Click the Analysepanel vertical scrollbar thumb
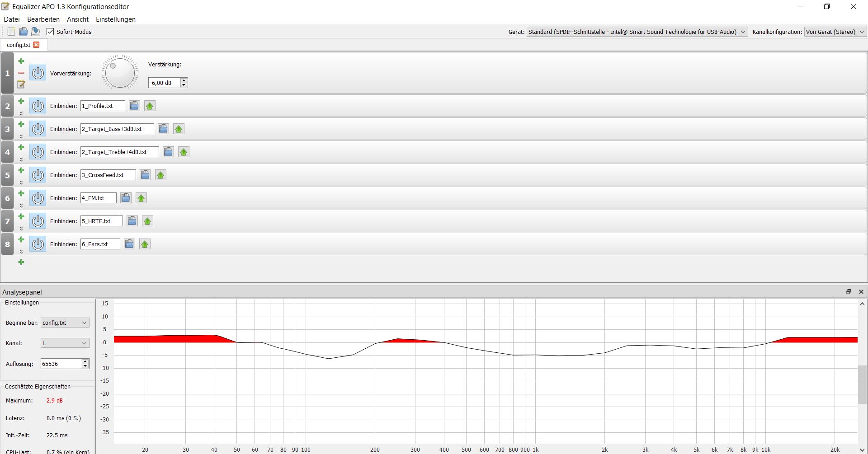868x454 pixels. (862, 385)
